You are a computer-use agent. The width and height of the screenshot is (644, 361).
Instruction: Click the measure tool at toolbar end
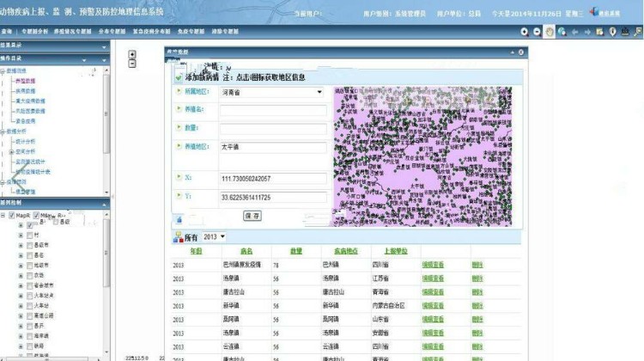[638, 32]
